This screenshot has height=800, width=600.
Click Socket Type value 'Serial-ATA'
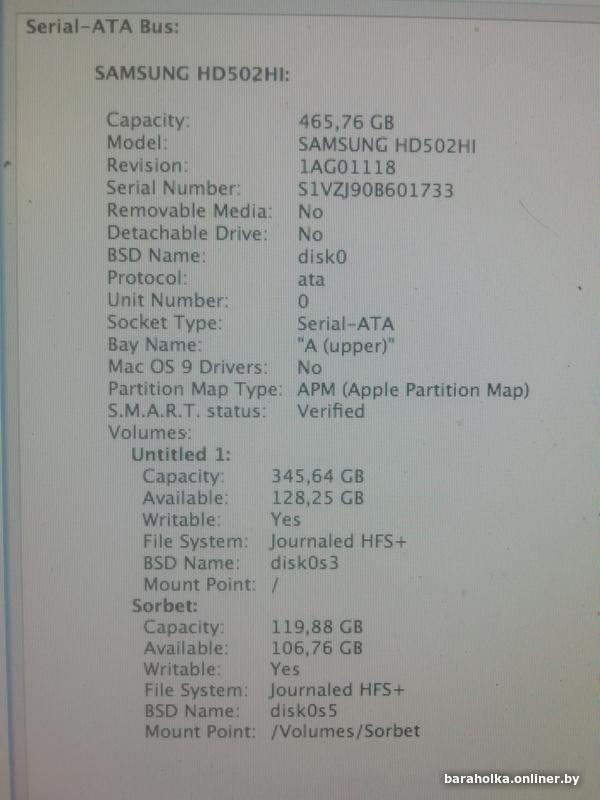point(345,324)
